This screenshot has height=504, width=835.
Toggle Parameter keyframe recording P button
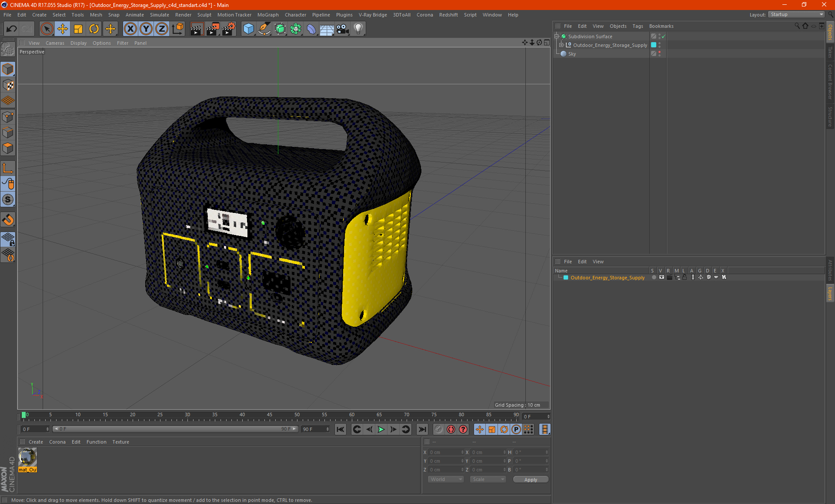(516, 429)
